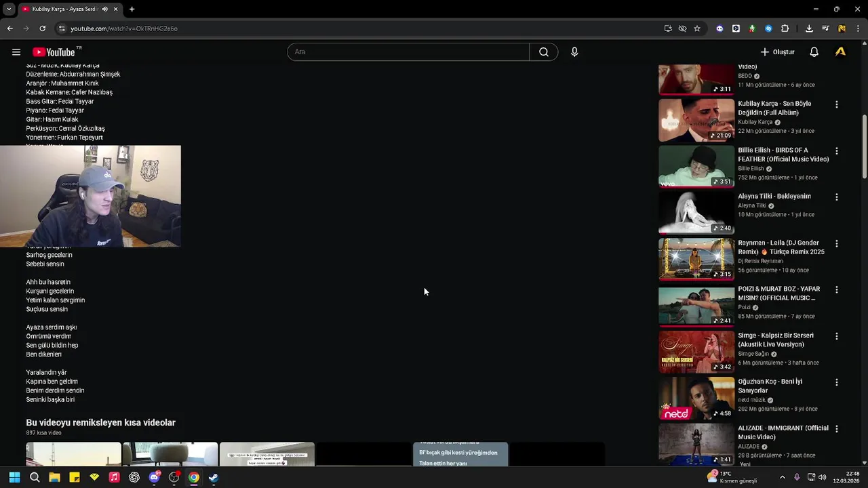The height and width of the screenshot is (488, 868).
Task: Reload the page in Chrome
Action: [42, 28]
